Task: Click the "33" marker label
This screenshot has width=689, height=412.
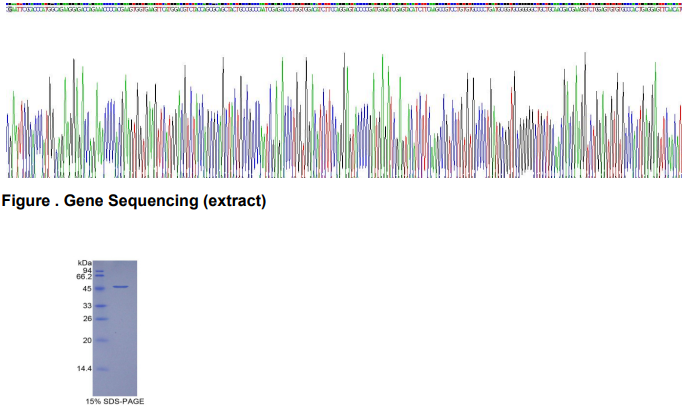Action: [87, 306]
